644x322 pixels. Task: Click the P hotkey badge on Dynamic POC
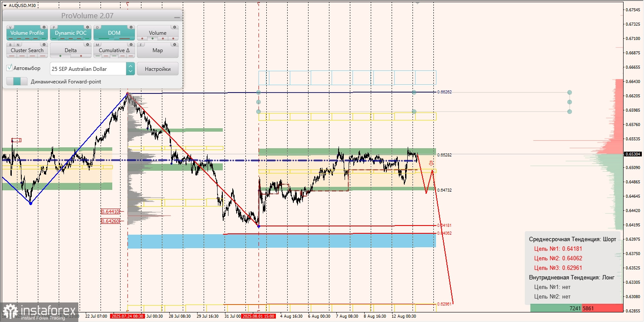pyautogui.click(x=54, y=27)
